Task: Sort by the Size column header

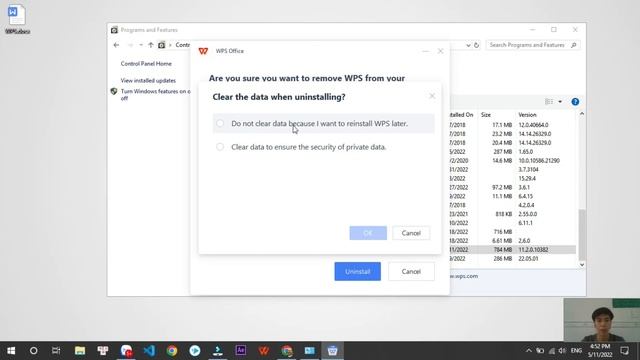Action: (x=486, y=115)
